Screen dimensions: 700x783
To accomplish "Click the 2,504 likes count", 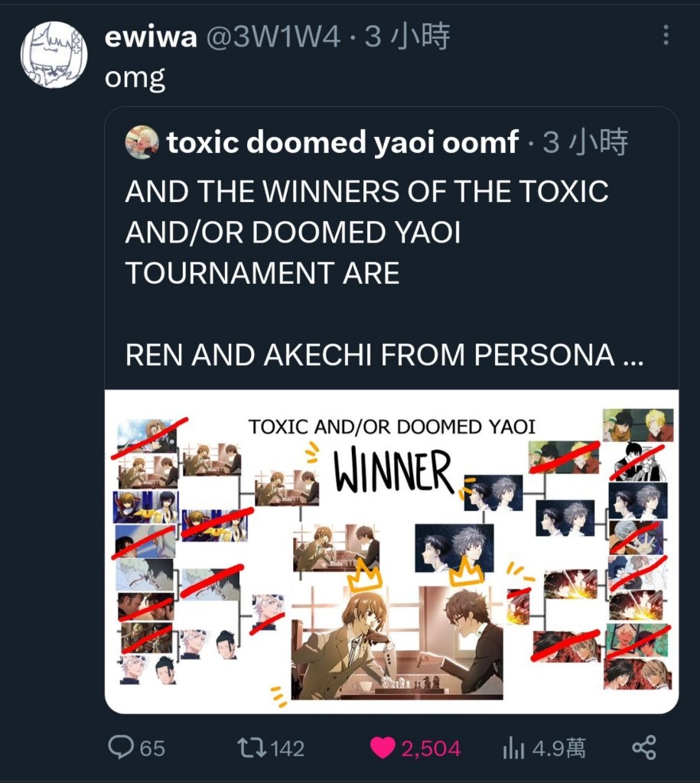I will tap(431, 749).
